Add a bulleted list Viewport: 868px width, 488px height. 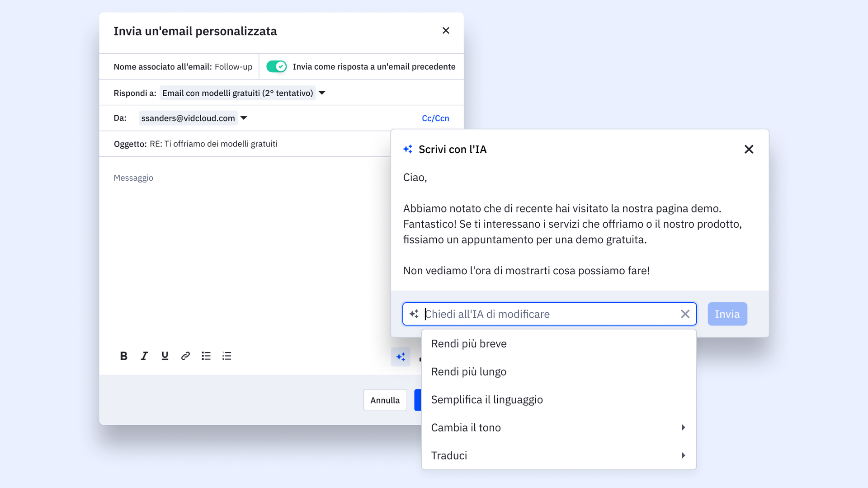[206, 356]
